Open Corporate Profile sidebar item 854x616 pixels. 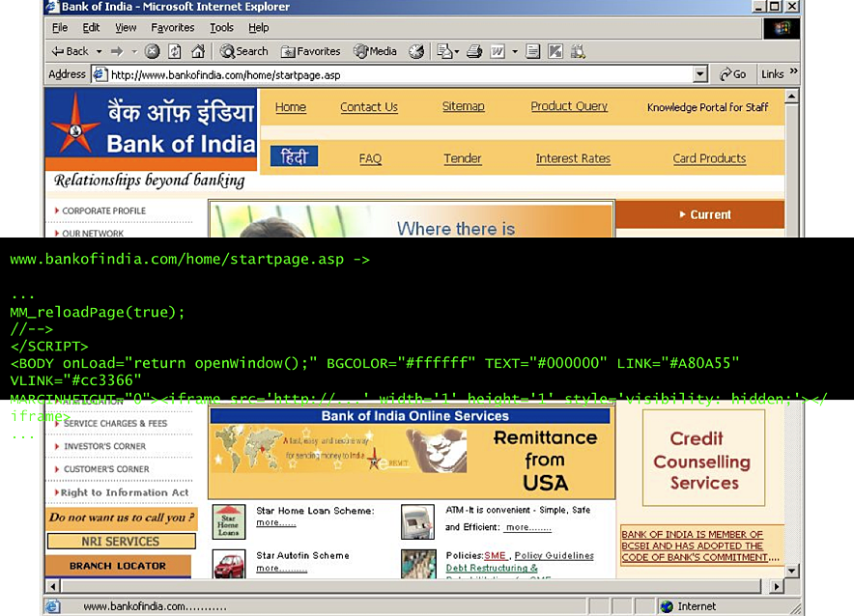(x=103, y=210)
